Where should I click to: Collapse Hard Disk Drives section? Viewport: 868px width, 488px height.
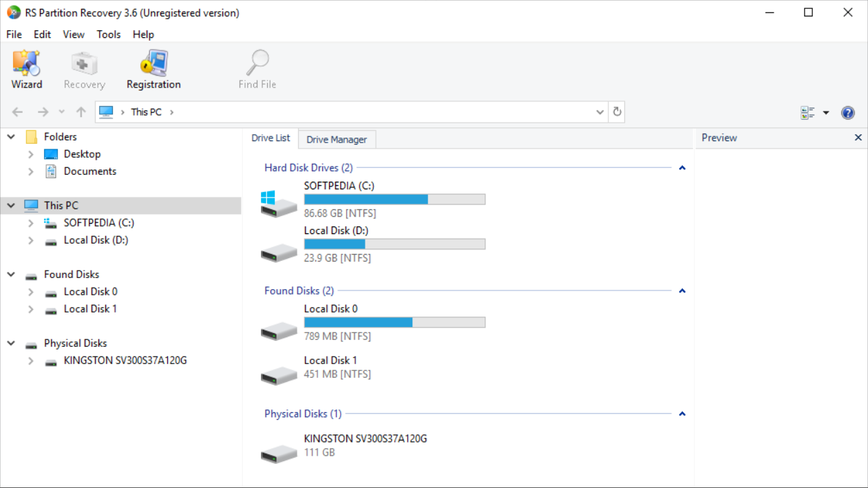click(682, 168)
